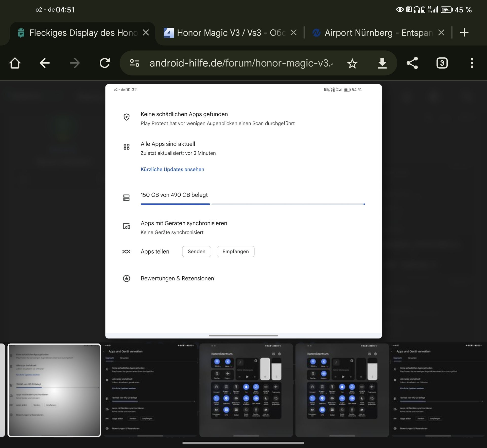Open second thumbnail Apps und Gerät verwalten
This screenshot has height=448, width=487.
pos(150,390)
